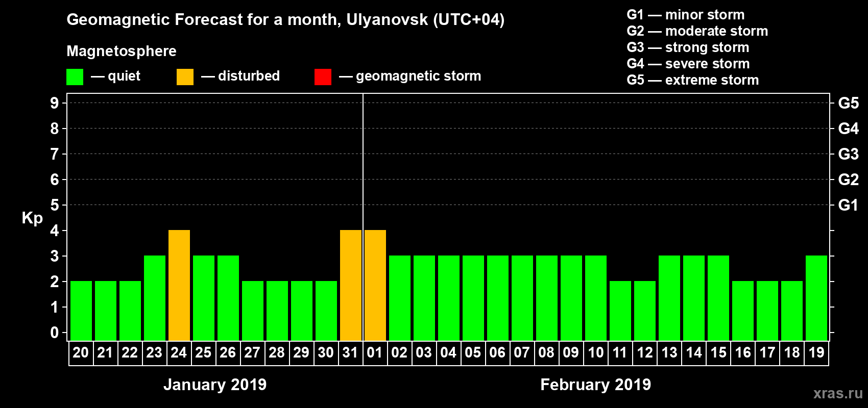
Task: Click the Kp value 5 on the axis
Action: 55,205
